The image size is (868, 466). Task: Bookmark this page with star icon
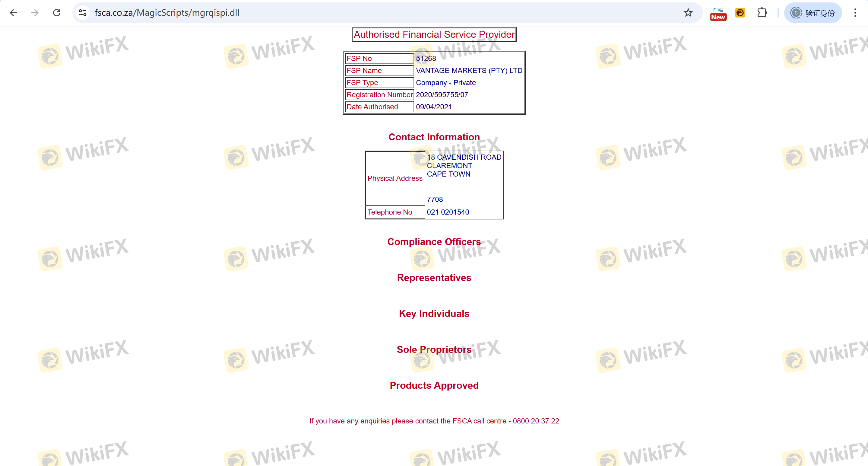688,13
